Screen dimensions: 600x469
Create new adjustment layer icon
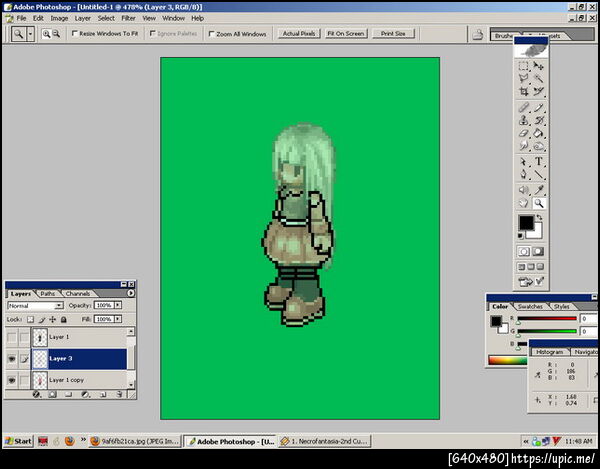coord(85,394)
